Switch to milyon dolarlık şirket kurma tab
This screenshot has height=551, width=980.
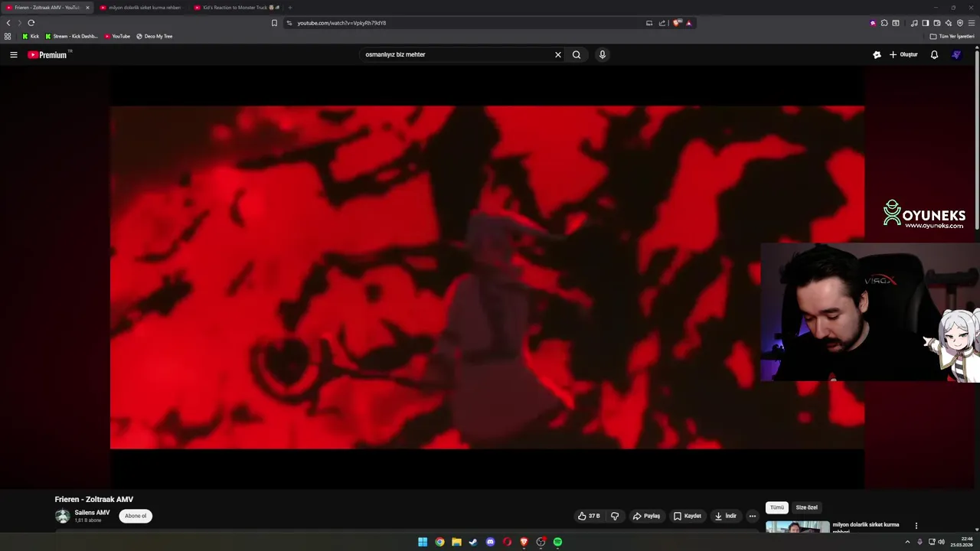[x=142, y=8]
